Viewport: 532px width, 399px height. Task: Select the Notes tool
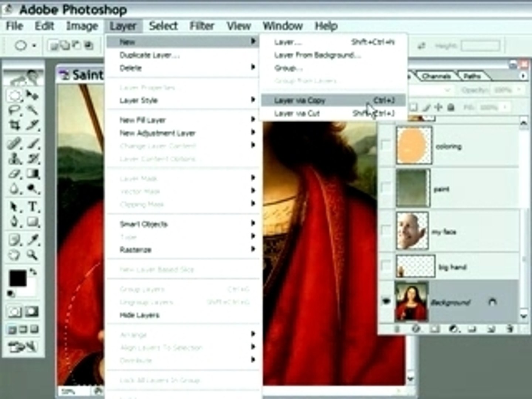click(x=15, y=240)
